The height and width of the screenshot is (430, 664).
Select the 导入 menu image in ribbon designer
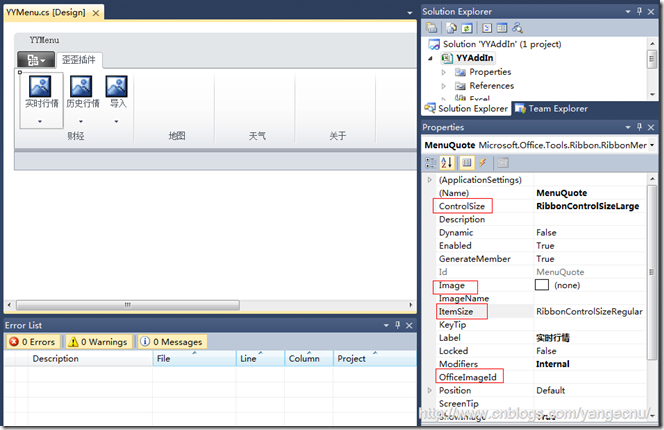116,86
